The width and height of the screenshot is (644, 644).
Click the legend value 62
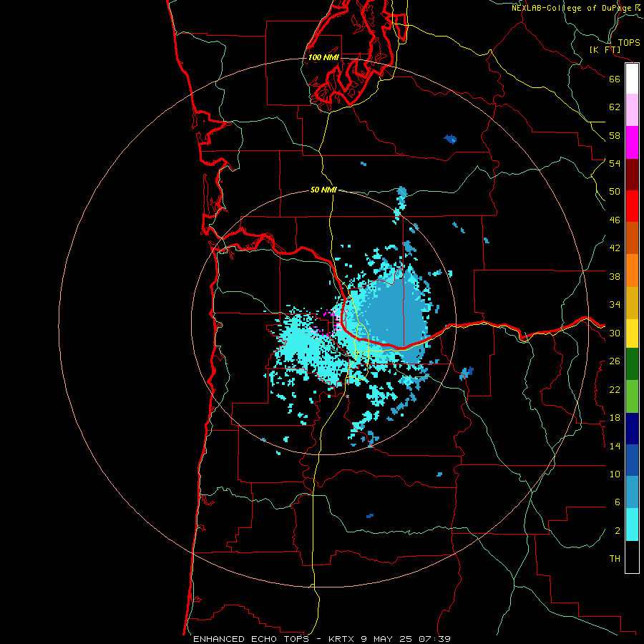[x=615, y=107]
